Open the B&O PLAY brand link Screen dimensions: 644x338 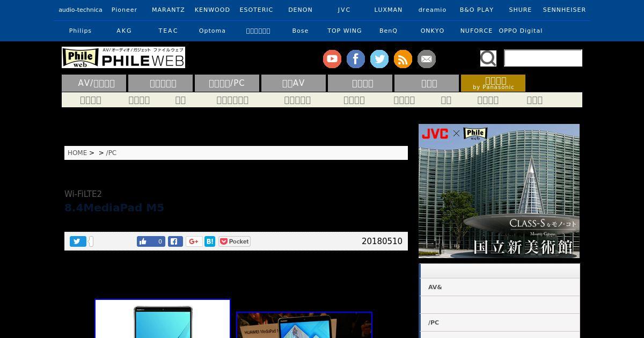(x=477, y=10)
